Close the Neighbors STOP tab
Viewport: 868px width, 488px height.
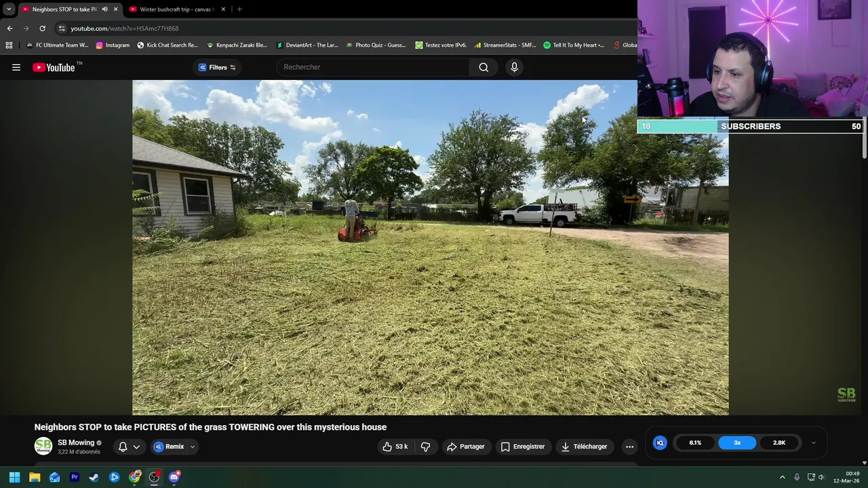(115, 9)
